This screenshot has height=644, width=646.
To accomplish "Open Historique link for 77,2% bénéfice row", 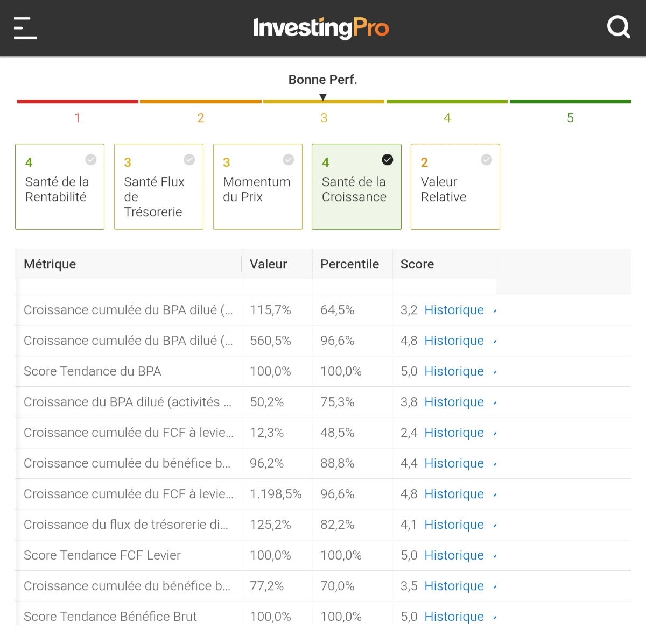I will pos(454,586).
